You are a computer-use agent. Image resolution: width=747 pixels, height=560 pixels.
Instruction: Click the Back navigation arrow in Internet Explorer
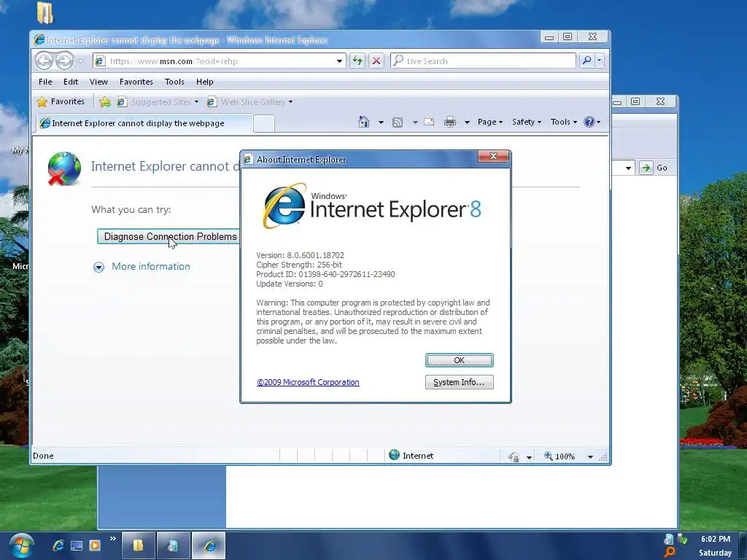pyautogui.click(x=44, y=61)
